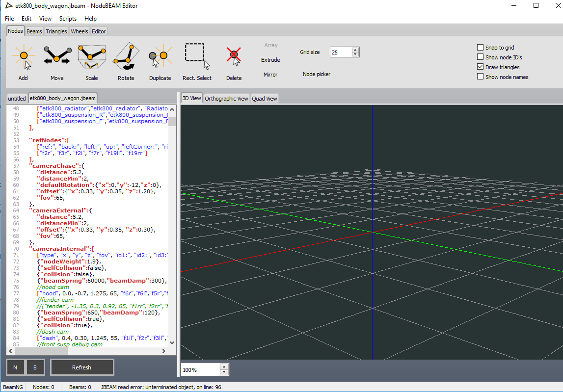Open the File menu
The width and height of the screenshot is (563, 392).
(x=9, y=19)
